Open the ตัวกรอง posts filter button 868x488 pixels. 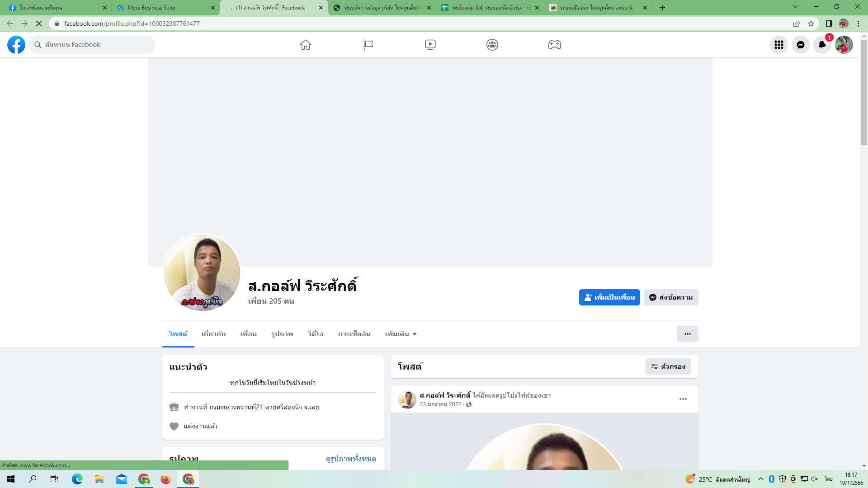[668, 366]
